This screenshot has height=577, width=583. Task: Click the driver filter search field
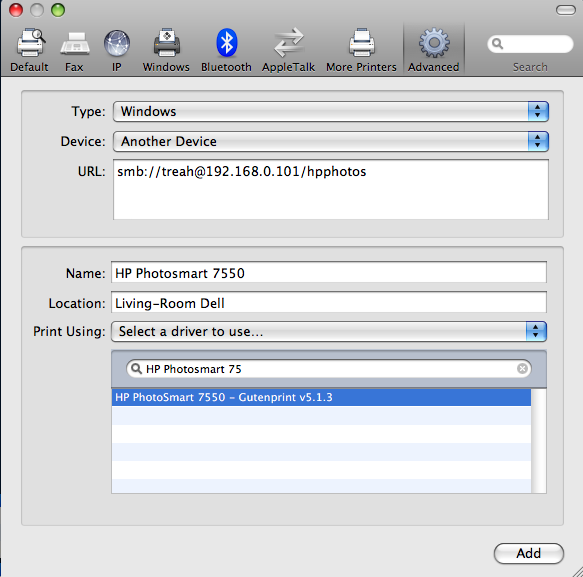(329, 369)
